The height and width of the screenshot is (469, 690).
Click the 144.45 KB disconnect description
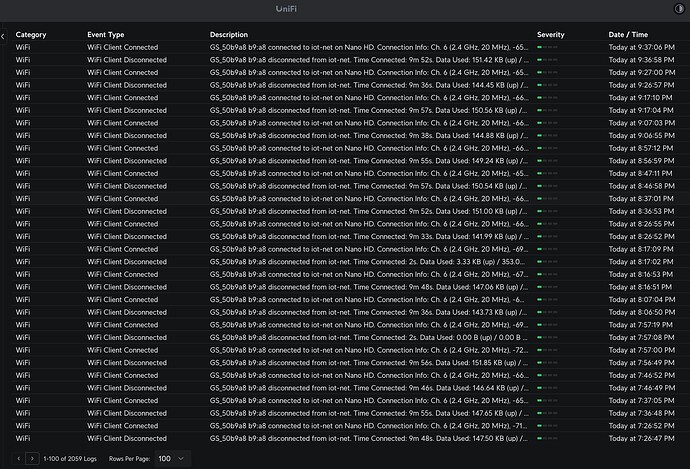click(x=369, y=85)
